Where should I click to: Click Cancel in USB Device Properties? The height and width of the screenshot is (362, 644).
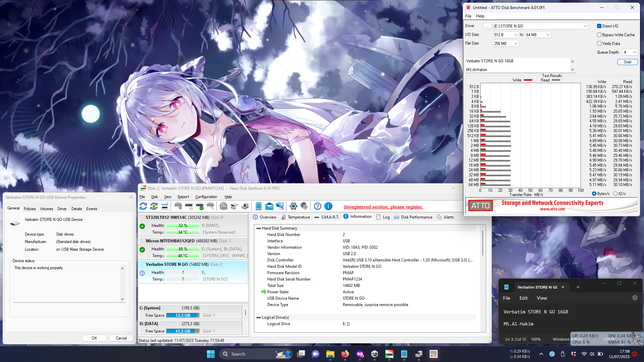click(121, 338)
